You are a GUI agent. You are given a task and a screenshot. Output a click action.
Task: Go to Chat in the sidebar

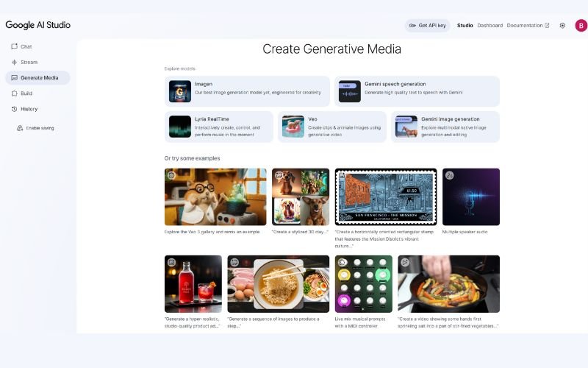pyautogui.click(x=26, y=46)
